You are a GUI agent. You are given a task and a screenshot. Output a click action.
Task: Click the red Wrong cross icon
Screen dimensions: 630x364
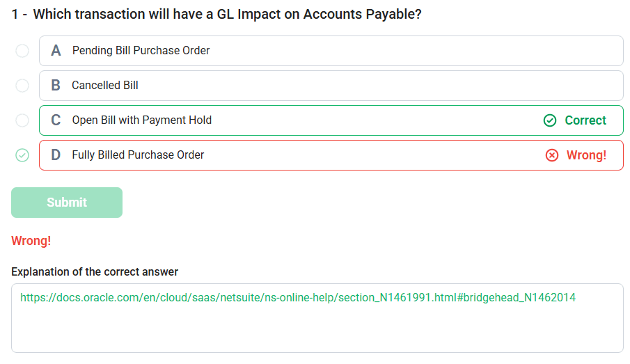[x=551, y=155]
